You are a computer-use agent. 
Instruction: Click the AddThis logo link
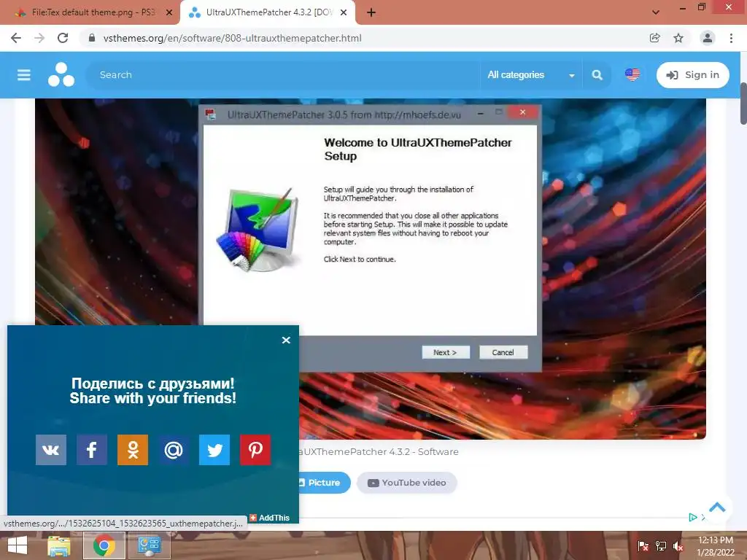click(270, 518)
